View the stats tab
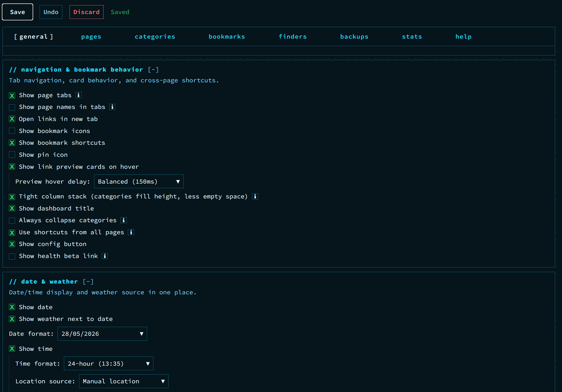This screenshot has width=562, height=392. [412, 37]
